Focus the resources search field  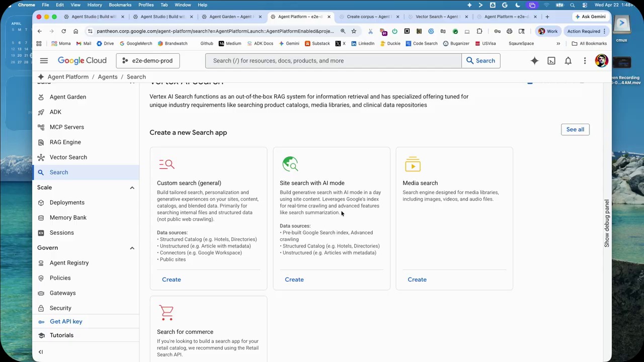point(333,61)
